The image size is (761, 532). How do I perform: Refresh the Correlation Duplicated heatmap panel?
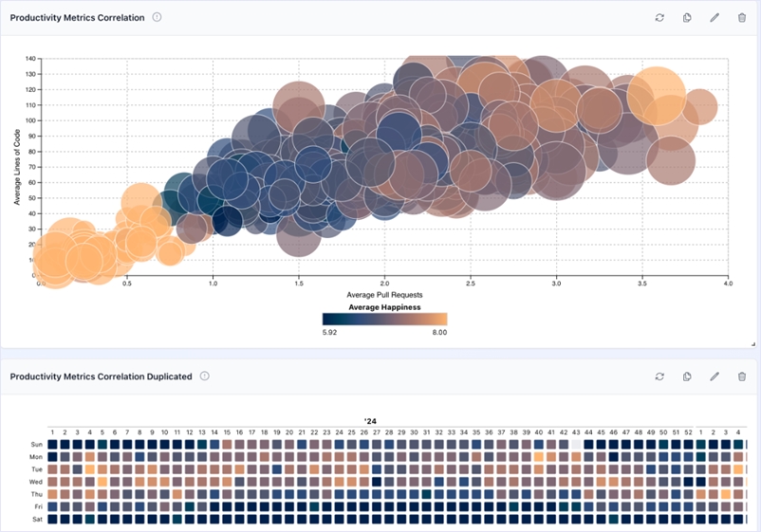tap(659, 376)
